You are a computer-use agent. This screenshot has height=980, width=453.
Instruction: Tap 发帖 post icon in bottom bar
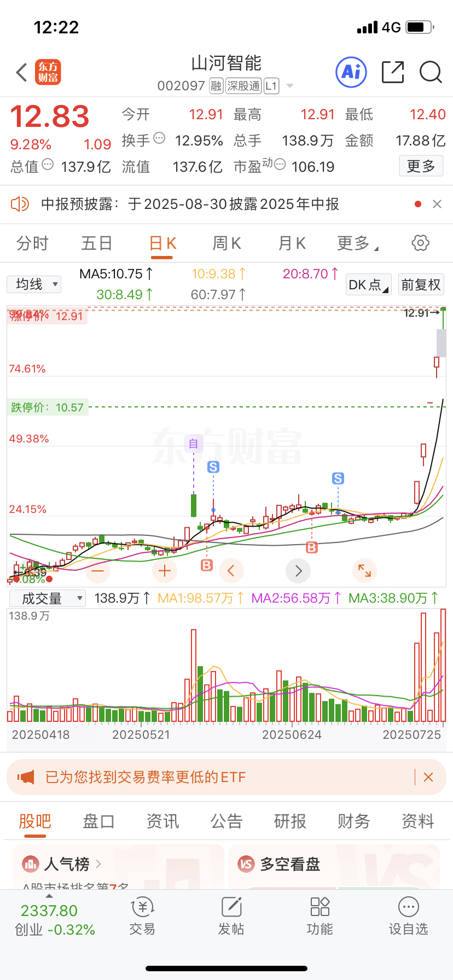point(231,916)
